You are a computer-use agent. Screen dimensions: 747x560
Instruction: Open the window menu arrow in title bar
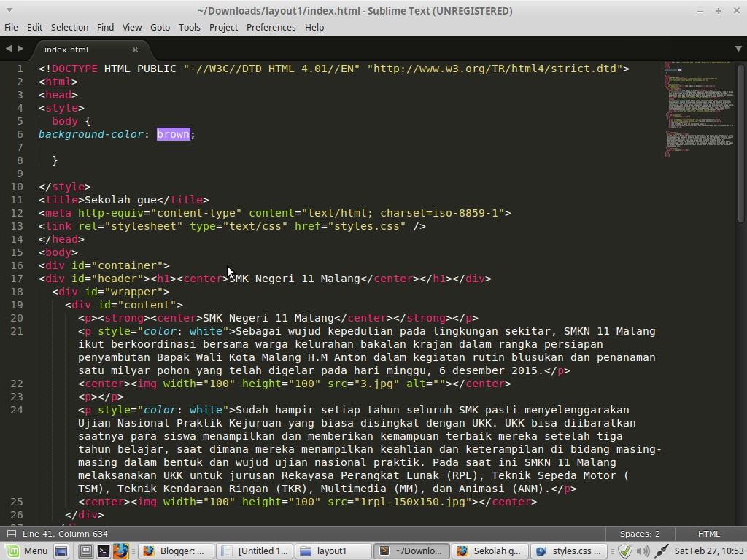[9, 10]
